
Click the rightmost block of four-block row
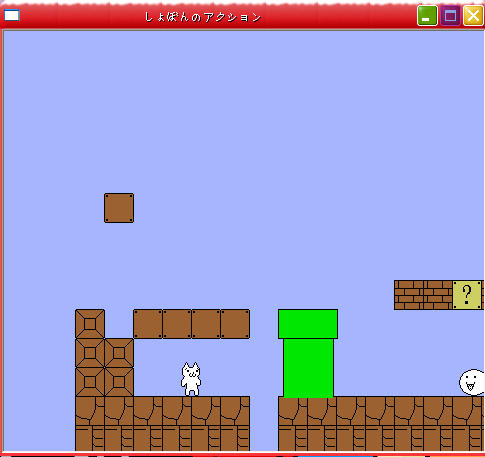pos(235,324)
